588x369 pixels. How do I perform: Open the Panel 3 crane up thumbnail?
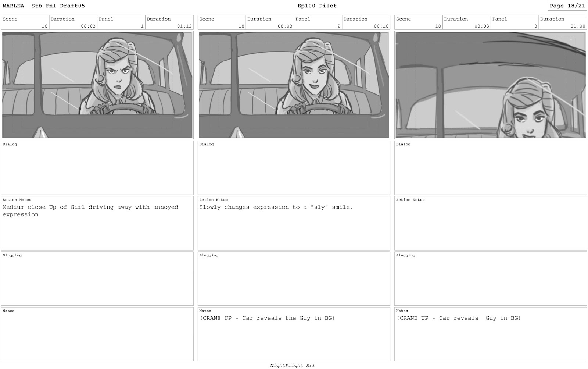[491, 85]
